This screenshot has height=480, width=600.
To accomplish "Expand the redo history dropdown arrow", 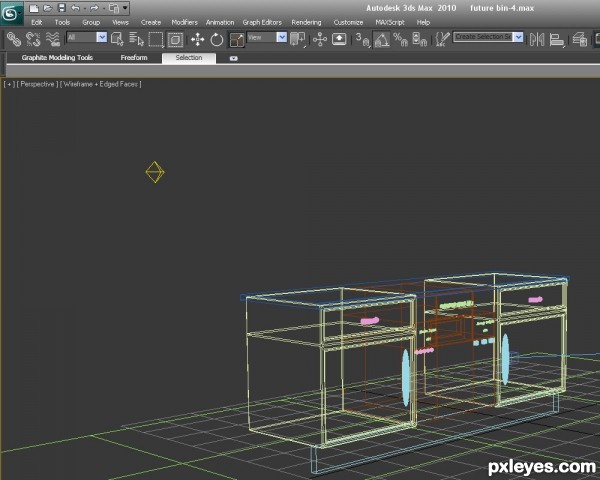I will (103, 8).
